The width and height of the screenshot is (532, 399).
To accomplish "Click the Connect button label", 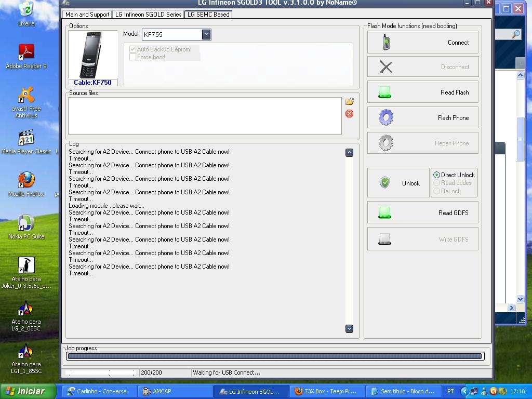I will 458,43.
